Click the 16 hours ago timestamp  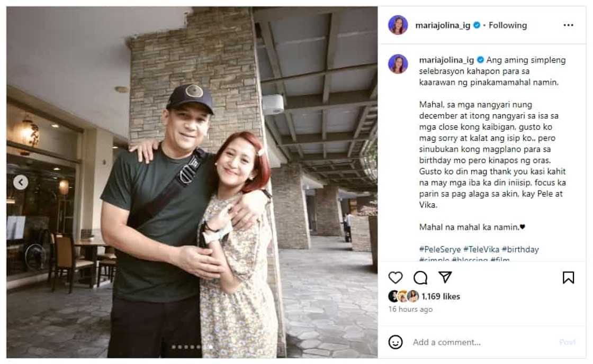tap(410, 309)
